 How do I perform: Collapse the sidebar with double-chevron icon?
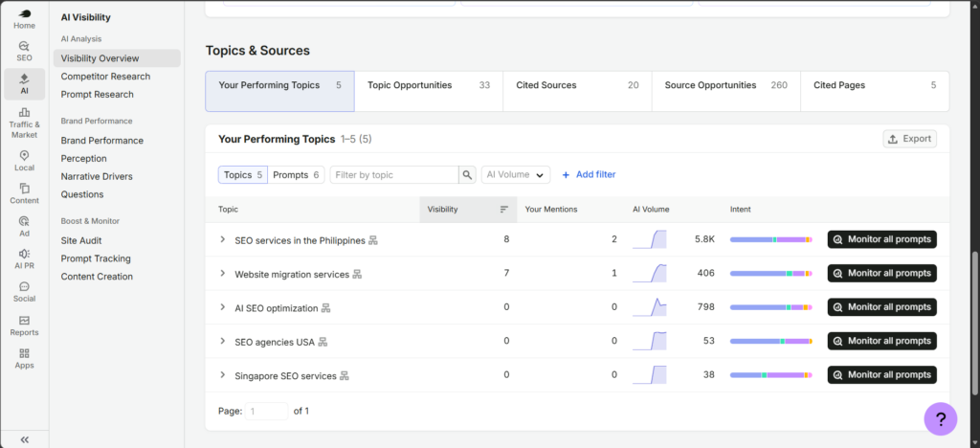24,440
